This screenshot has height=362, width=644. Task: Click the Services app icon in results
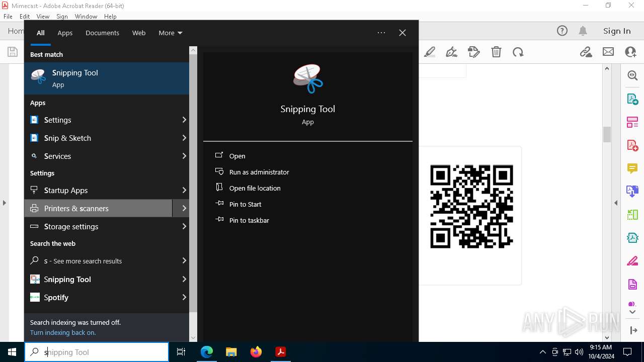pyautogui.click(x=34, y=156)
